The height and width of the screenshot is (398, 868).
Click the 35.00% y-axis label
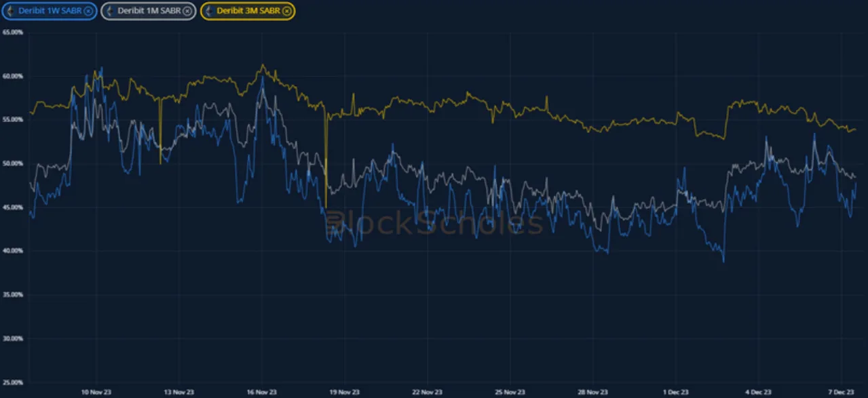pos(13,295)
